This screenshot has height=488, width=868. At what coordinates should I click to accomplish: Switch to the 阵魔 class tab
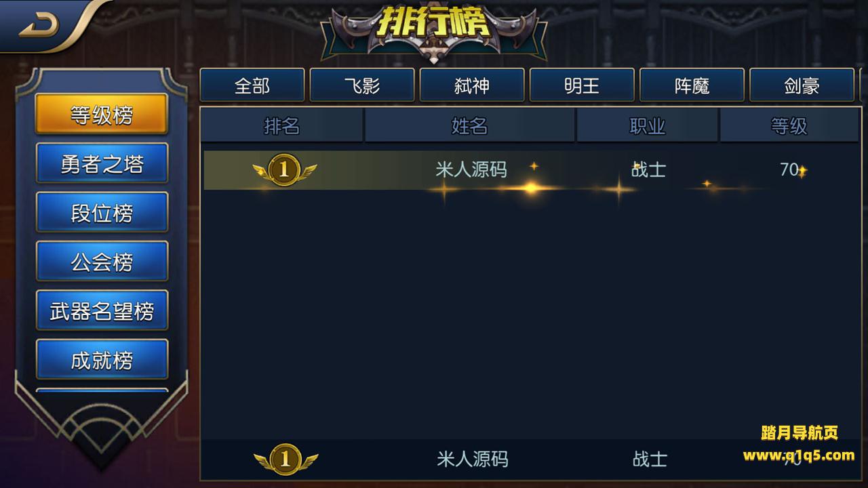(x=692, y=85)
